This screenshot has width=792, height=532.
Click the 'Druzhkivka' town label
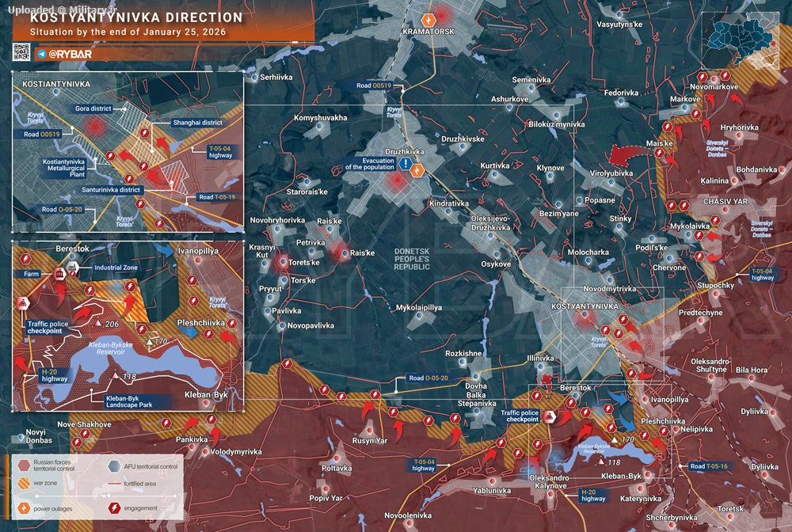coord(405,151)
